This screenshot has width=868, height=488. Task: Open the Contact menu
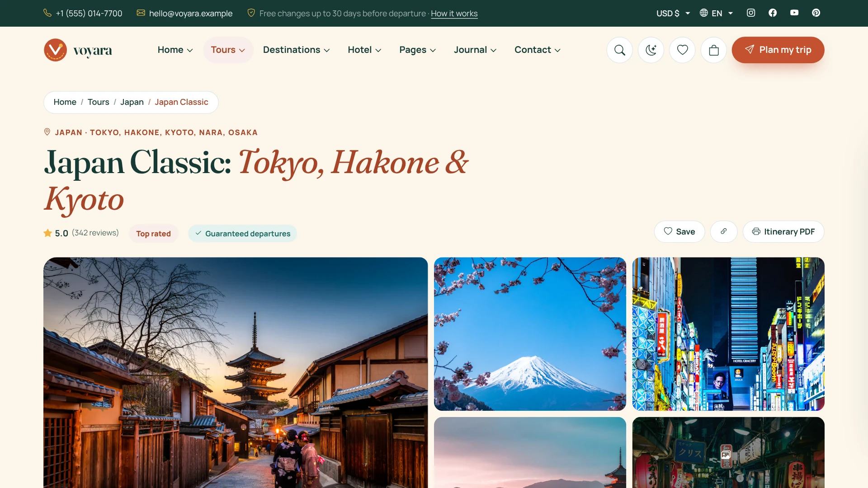click(x=538, y=50)
